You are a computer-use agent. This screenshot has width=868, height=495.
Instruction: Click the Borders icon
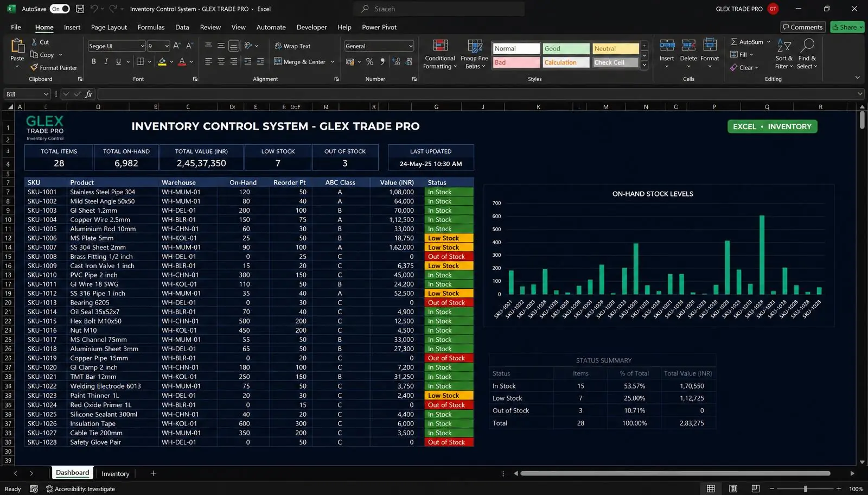pos(141,61)
